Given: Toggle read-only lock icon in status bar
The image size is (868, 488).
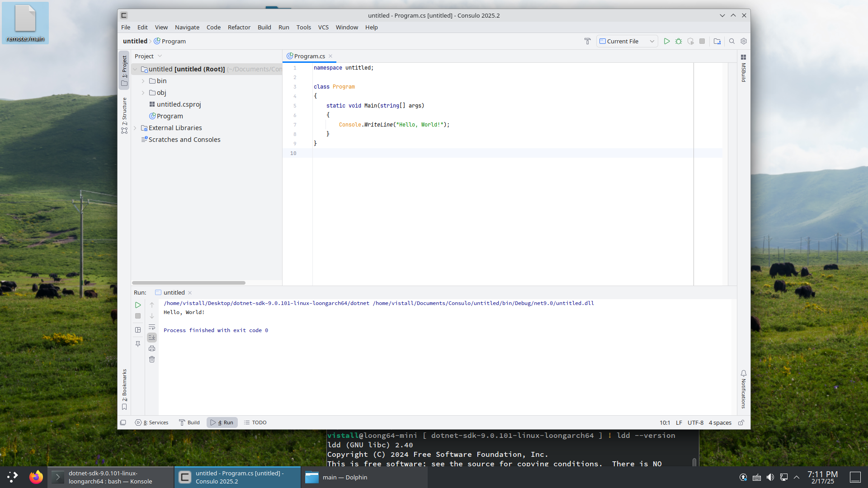Looking at the screenshot, I should tap(741, 422).
